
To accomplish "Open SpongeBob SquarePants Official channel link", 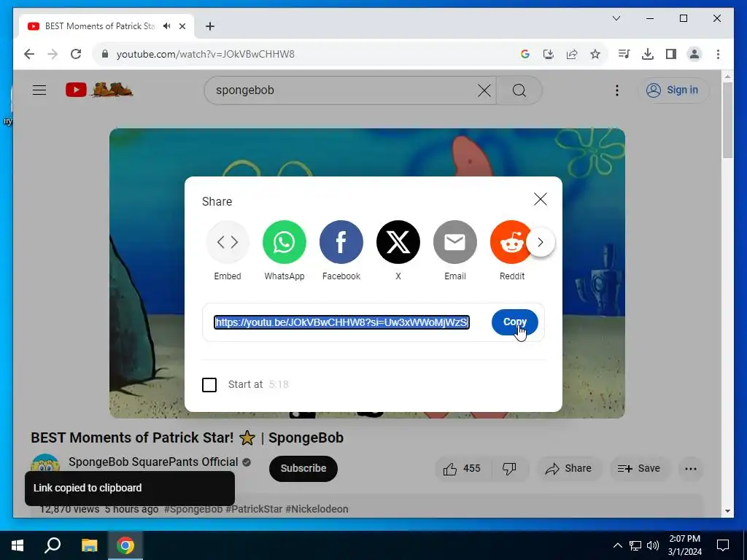I will [153, 462].
